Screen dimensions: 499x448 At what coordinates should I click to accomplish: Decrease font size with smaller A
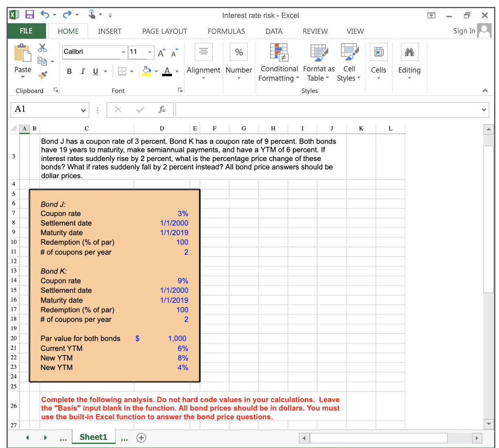coord(174,53)
